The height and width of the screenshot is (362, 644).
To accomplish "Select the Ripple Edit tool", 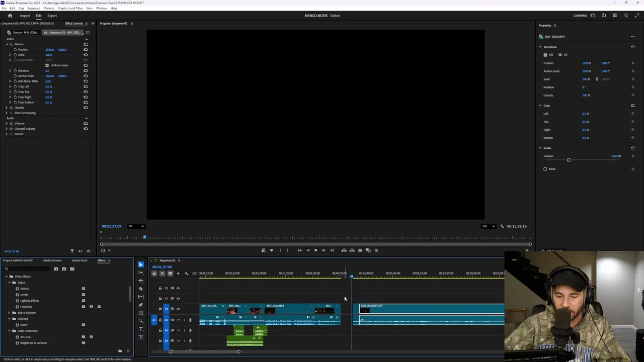I will (x=141, y=281).
